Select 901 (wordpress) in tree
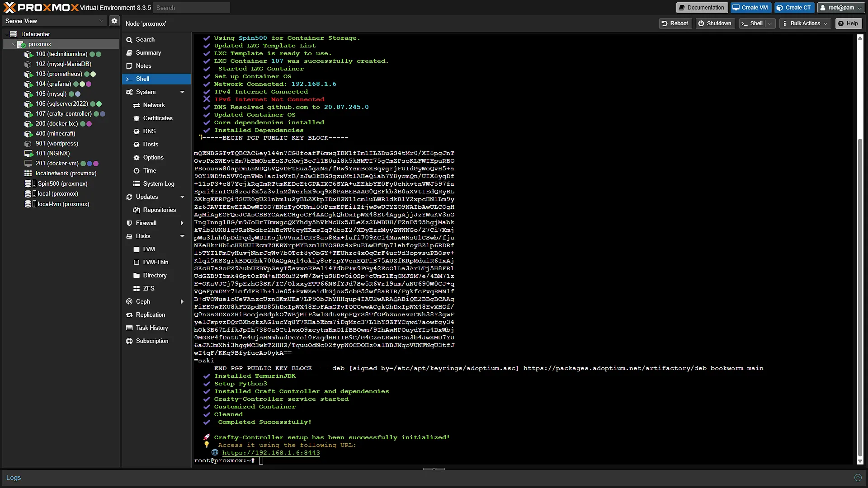This screenshot has height=488, width=868. (x=61, y=144)
